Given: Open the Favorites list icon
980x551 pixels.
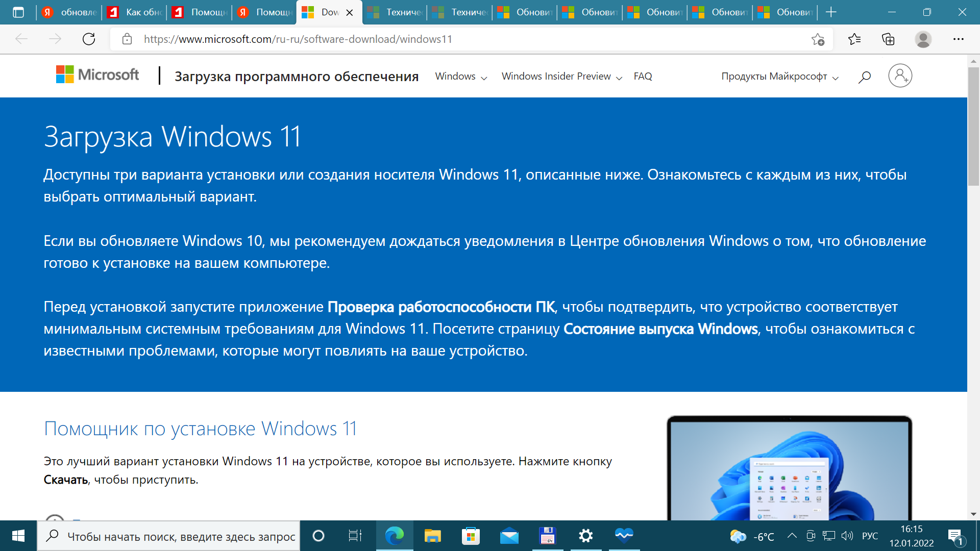Looking at the screenshot, I should 854,39.
